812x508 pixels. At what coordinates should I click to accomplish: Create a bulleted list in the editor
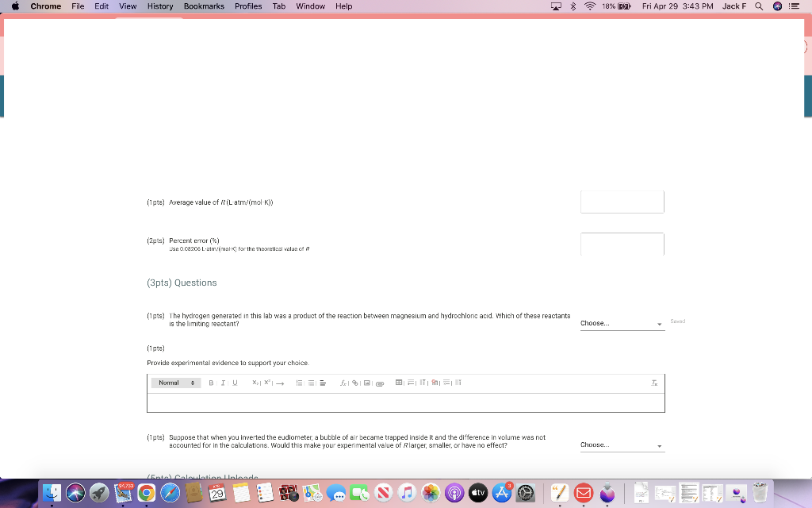[x=298, y=383]
